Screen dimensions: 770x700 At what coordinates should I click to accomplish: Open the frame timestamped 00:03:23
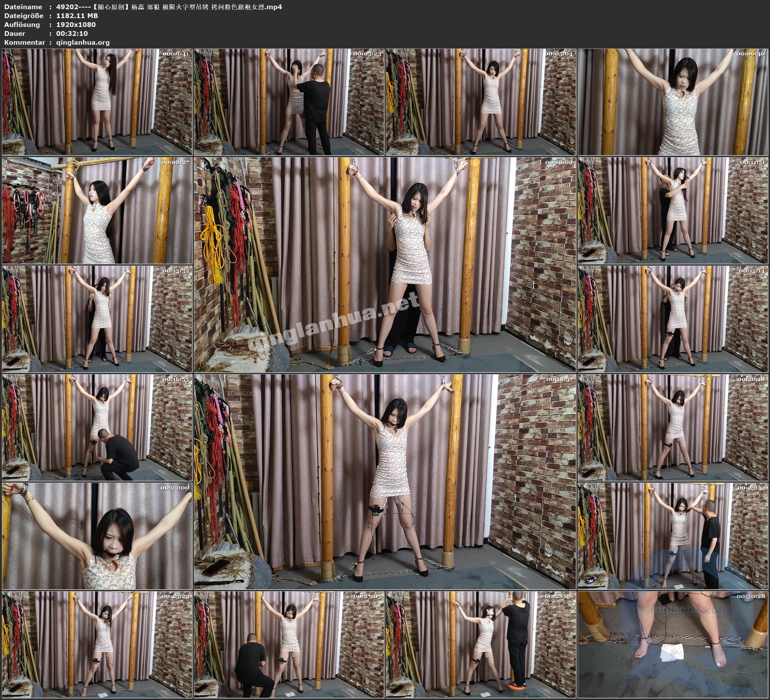coord(289,102)
